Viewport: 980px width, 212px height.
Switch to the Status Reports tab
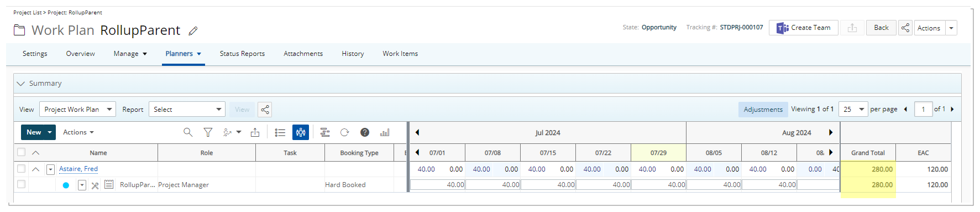pos(242,54)
